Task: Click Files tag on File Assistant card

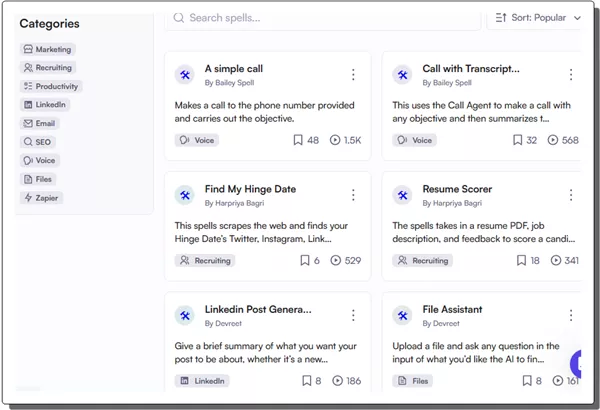Action: (412, 381)
